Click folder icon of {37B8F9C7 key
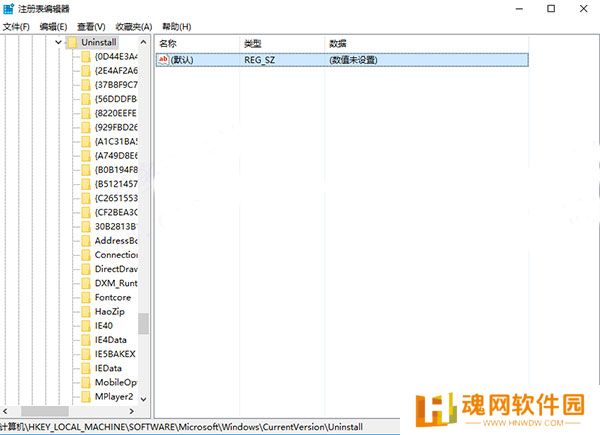600x435 pixels. pos(86,85)
